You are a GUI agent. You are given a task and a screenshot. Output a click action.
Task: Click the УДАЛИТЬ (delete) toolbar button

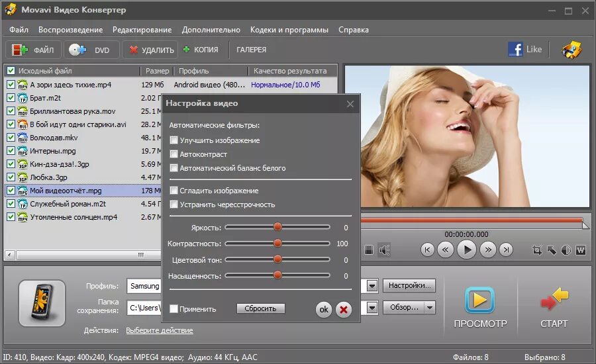pyautogui.click(x=150, y=50)
